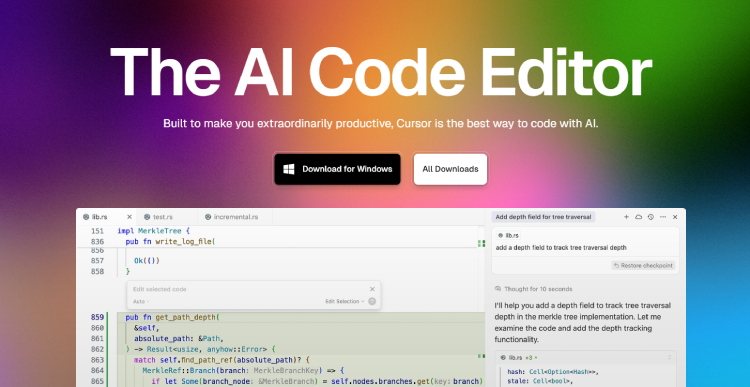Click the new chat plus icon
Image resolution: width=750 pixels, height=387 pixels.
pos(626,217)
